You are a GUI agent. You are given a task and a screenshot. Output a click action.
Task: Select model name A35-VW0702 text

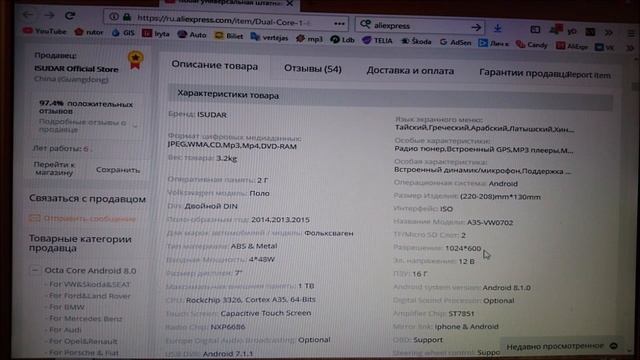click(x=490, y=222)
